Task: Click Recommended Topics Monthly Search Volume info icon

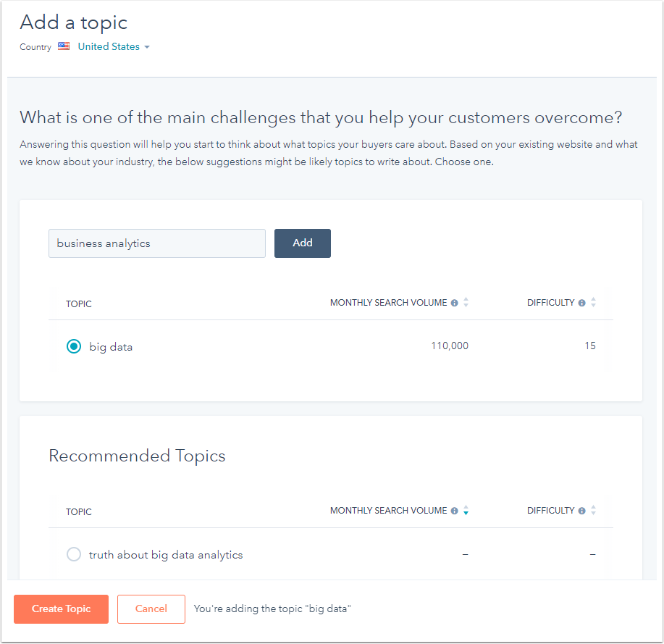Action: (455, 511)
